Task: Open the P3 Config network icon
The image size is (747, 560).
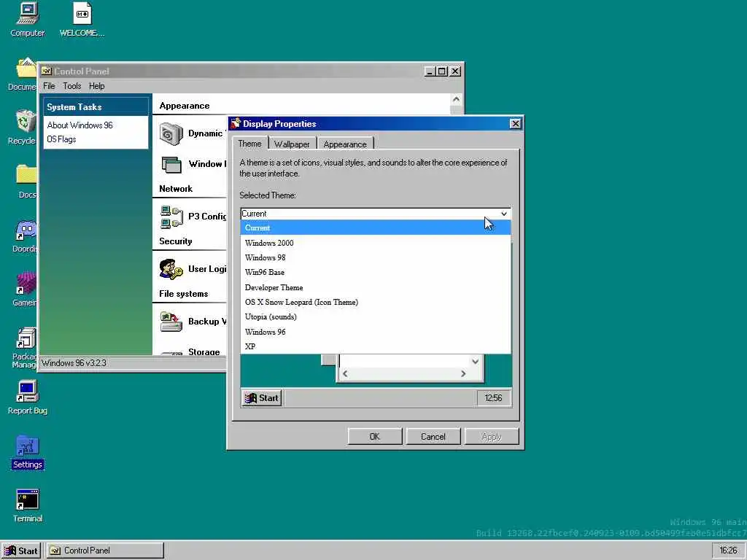Action: point(171,217)
